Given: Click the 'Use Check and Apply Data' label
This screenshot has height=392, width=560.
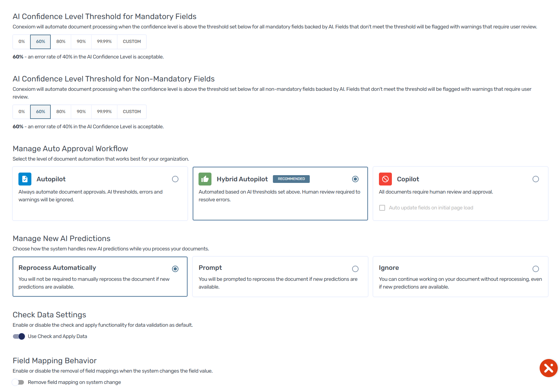Looking at the screenshot, I should pos(58,336).
